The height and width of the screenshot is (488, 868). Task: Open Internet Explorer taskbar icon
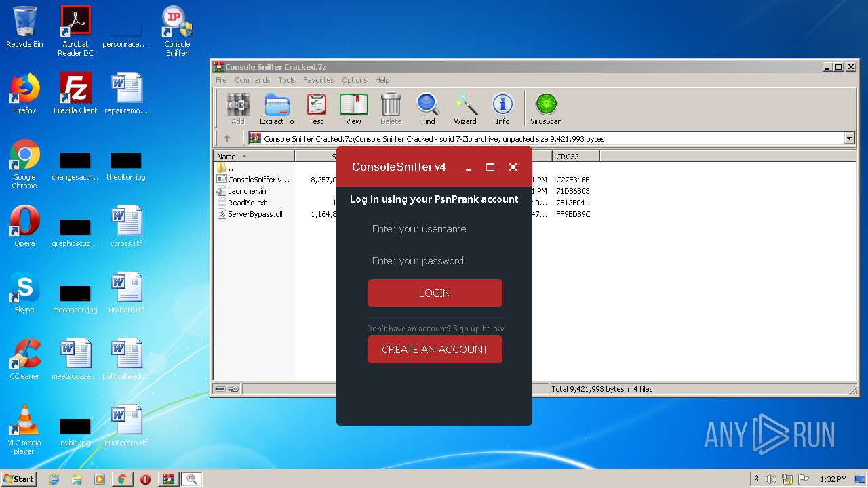[54, 479]
